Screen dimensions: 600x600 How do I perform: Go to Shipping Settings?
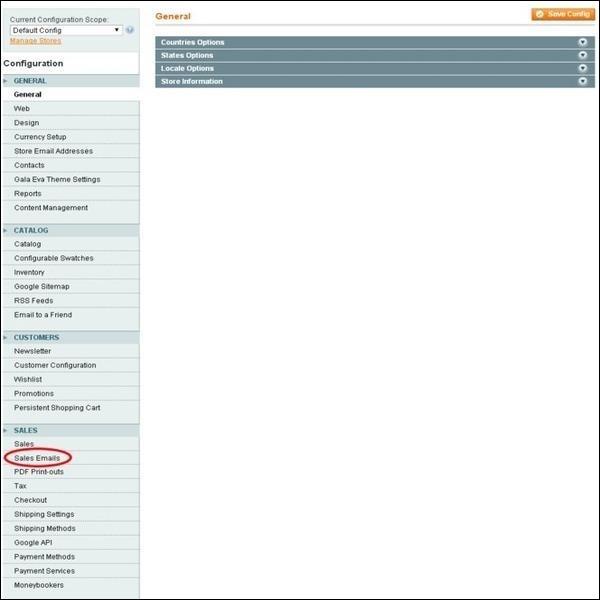tap(44, 515)
